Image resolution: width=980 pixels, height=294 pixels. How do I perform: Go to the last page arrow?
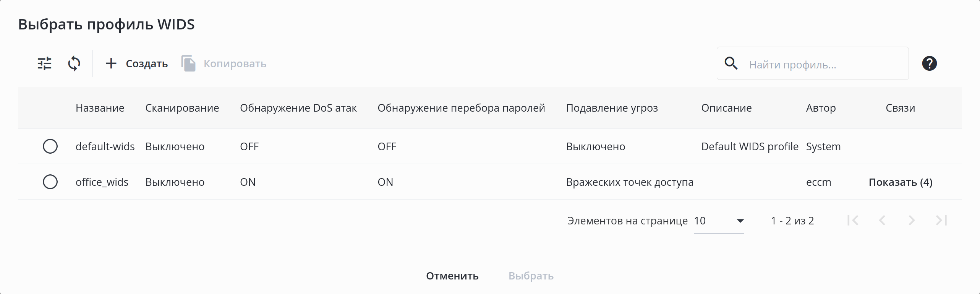coord(941,221)
